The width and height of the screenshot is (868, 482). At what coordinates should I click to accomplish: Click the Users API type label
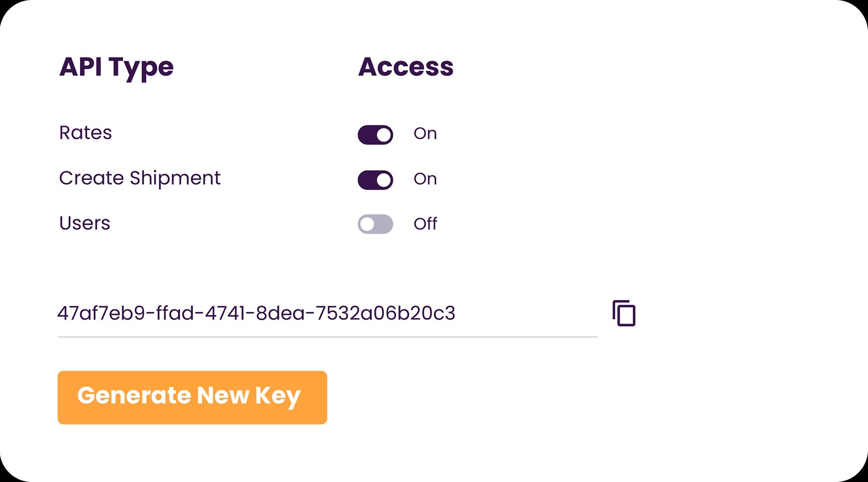pyautogui.click(x=85, y=223)
